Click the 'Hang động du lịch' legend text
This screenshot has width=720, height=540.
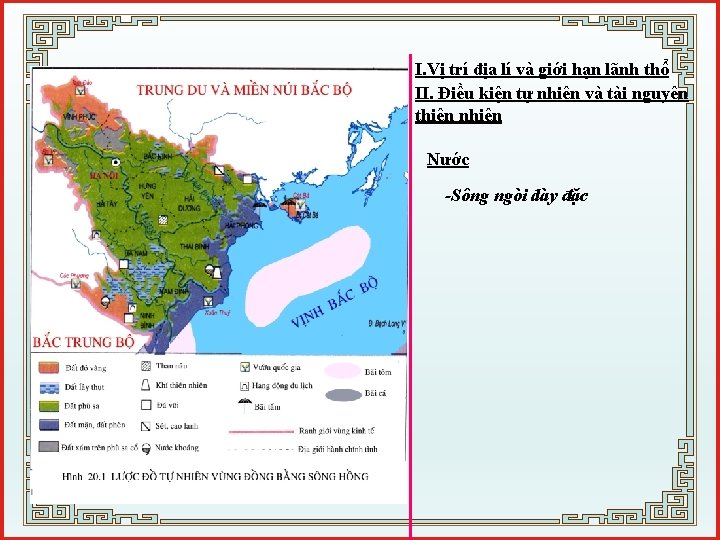(x=282, y=386)
